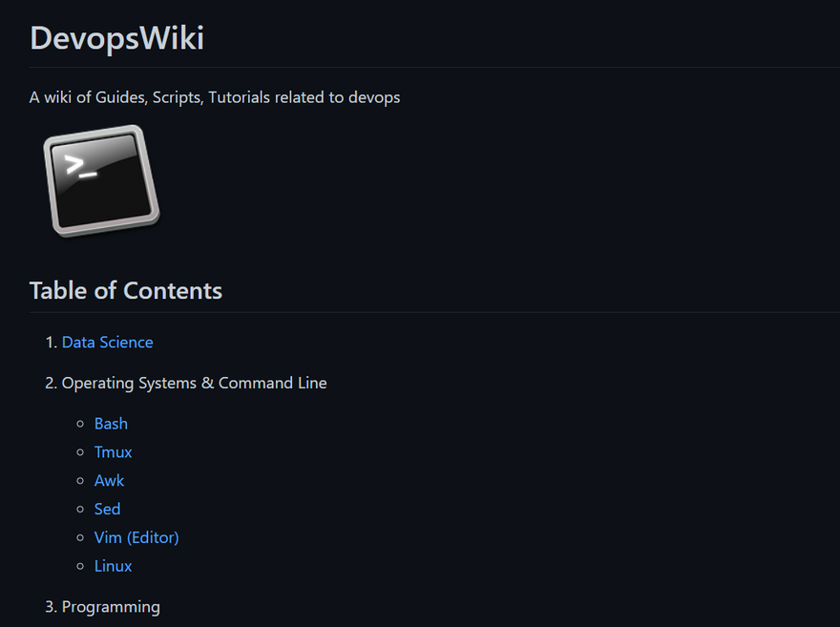The width and height of the screenshot is (840, 627).
Task: Click the divider under Table of Contents
Action: click(x=434, y=312)
